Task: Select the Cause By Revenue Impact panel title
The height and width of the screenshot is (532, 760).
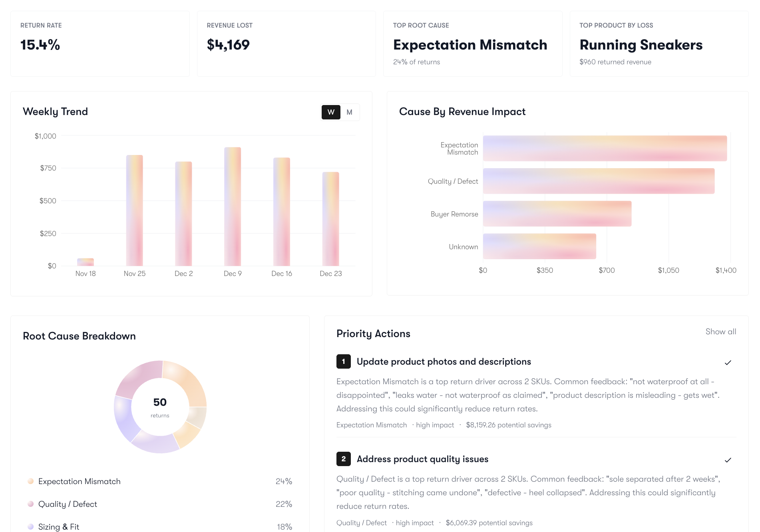Action: (462, 112)
